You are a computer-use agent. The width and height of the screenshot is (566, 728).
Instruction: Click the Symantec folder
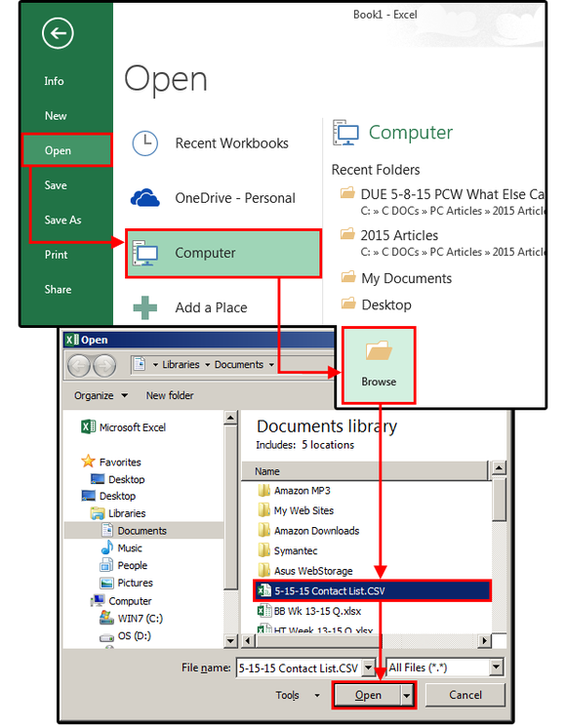coord(288,550)
